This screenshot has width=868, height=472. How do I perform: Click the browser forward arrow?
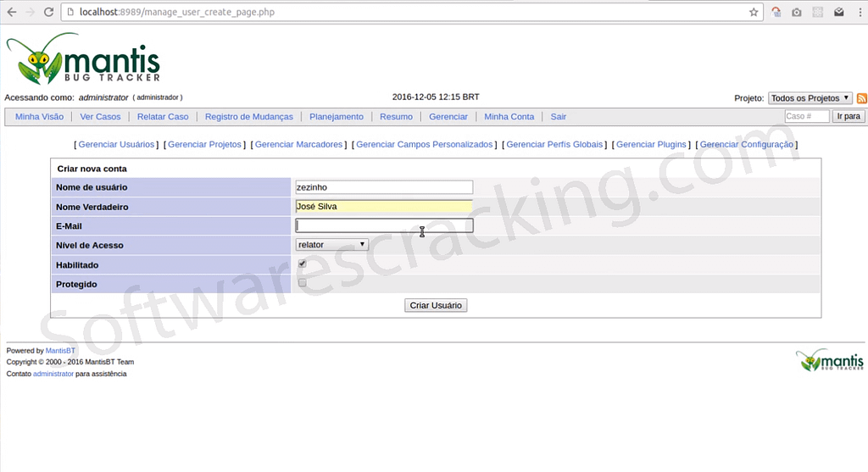31,12
